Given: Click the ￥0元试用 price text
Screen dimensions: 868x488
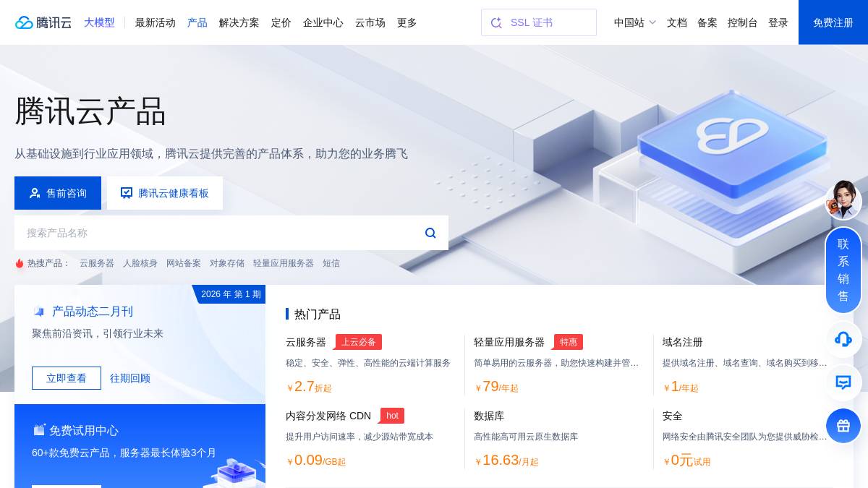Looking at the screenshot, I should tap(687, 461).
